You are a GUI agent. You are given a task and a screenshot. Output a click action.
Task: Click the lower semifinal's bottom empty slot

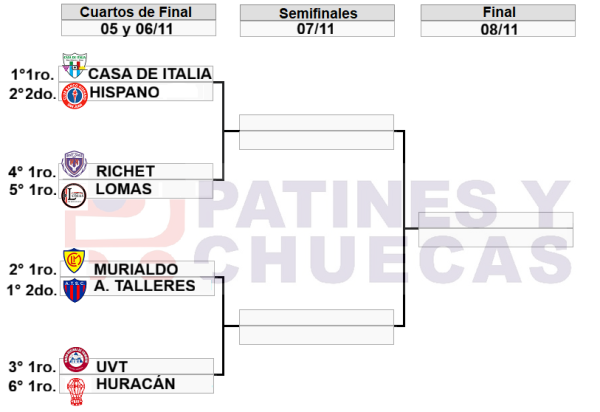(x=316, y=335)
